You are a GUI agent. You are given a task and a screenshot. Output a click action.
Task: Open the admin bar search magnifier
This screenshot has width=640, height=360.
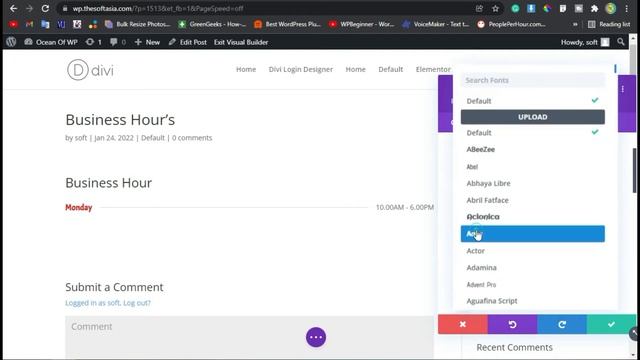point(621,42)
